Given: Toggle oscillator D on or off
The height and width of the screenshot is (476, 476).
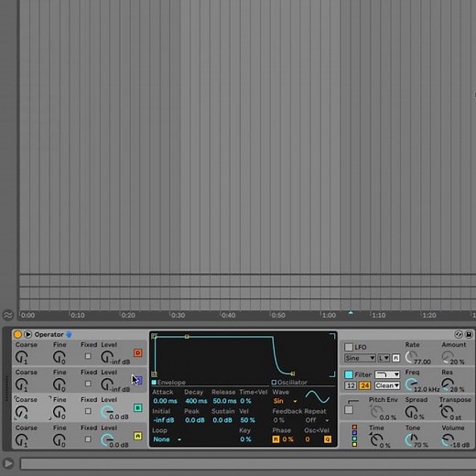Looking at the screenshot, I should coord(138,353).
